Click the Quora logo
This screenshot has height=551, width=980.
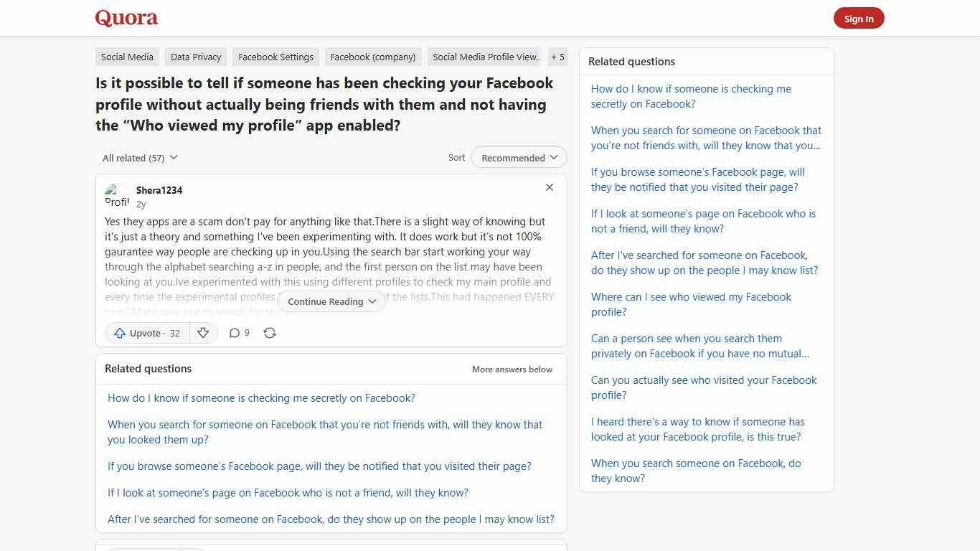tap(126, 17)
